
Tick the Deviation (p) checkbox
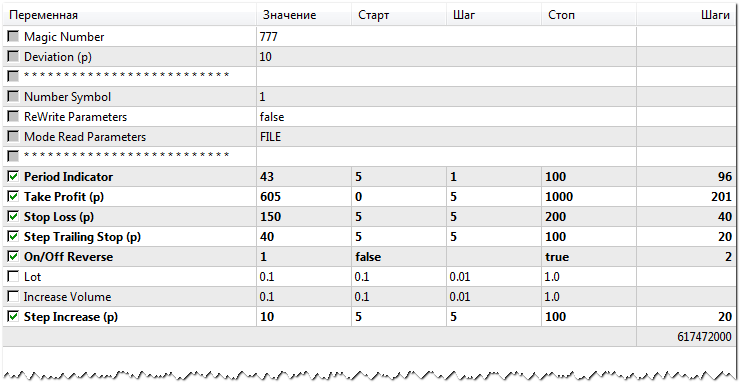13,57
